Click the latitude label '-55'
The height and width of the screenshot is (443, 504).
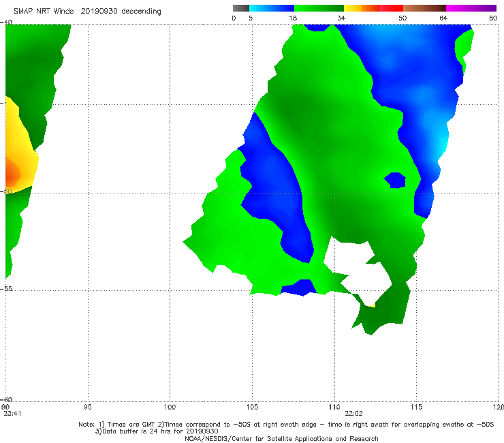pyautogui.click(x=6, y=289)
